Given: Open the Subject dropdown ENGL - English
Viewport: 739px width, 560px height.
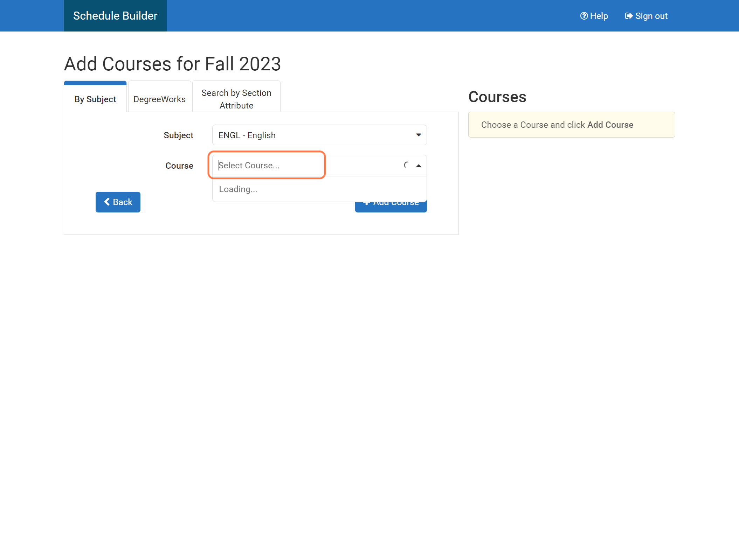Looking at the screenshot, I should pyautogui.click(x=319, y=135).
